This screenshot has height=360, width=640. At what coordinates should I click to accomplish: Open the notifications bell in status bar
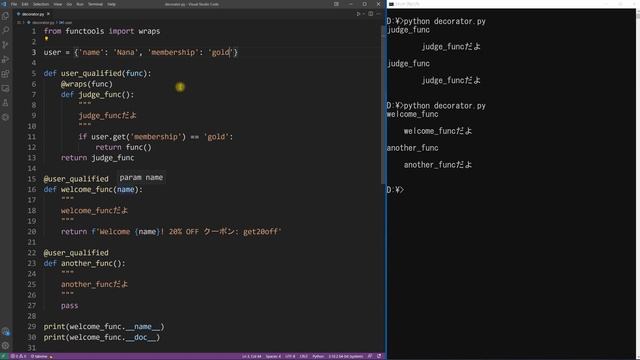click(379, 356)
